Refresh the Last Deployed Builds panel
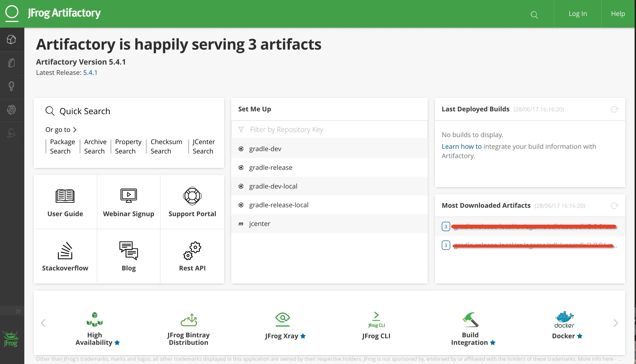Viewport: 636px width, 364px height. point(614,109)
